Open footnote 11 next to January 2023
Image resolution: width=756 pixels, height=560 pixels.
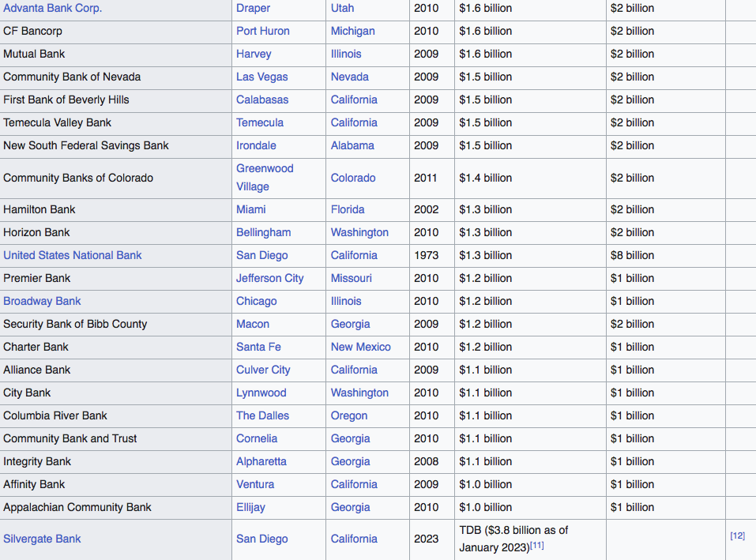pos(537,546)
